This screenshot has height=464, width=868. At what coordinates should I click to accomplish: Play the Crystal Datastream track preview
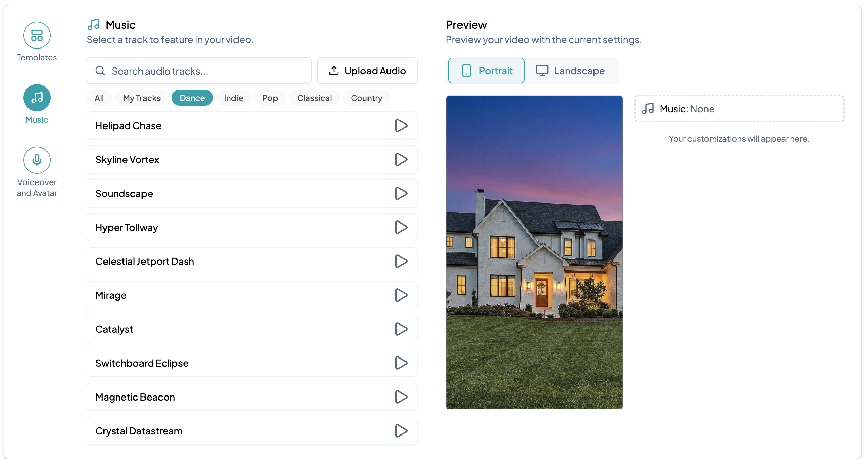[401, 431]
